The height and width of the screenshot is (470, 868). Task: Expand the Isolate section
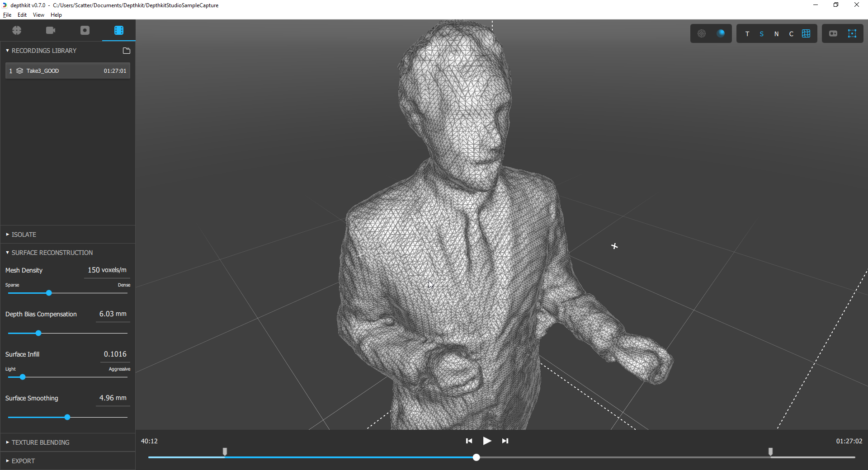pos(24,235)
